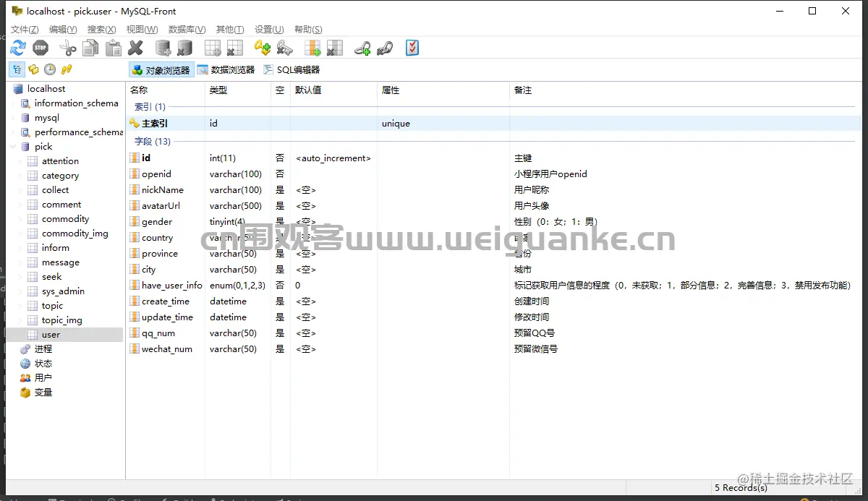Click the 索引 (1) group header

pyautogui.click(x=150, y=107)
